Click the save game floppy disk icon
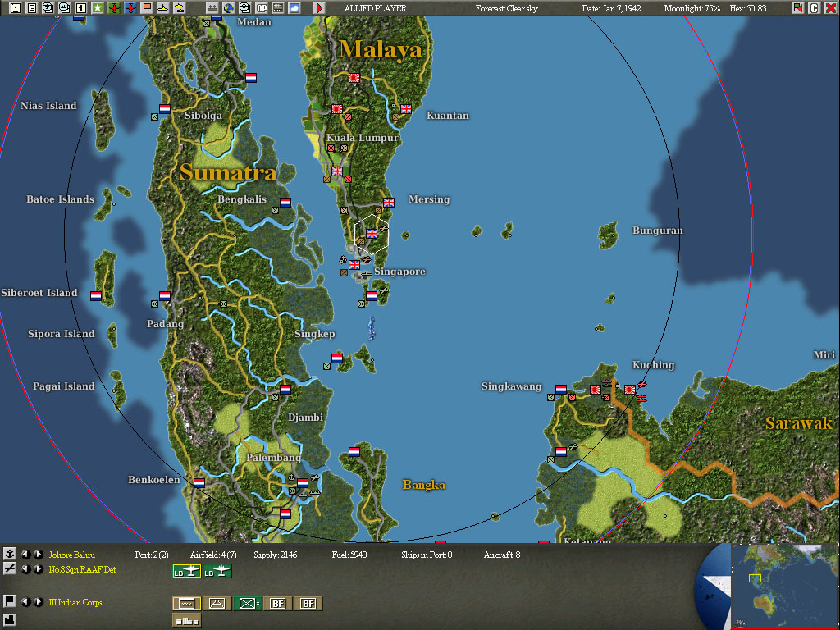This screenshot has width=840, height=630. tap(15, 8)
